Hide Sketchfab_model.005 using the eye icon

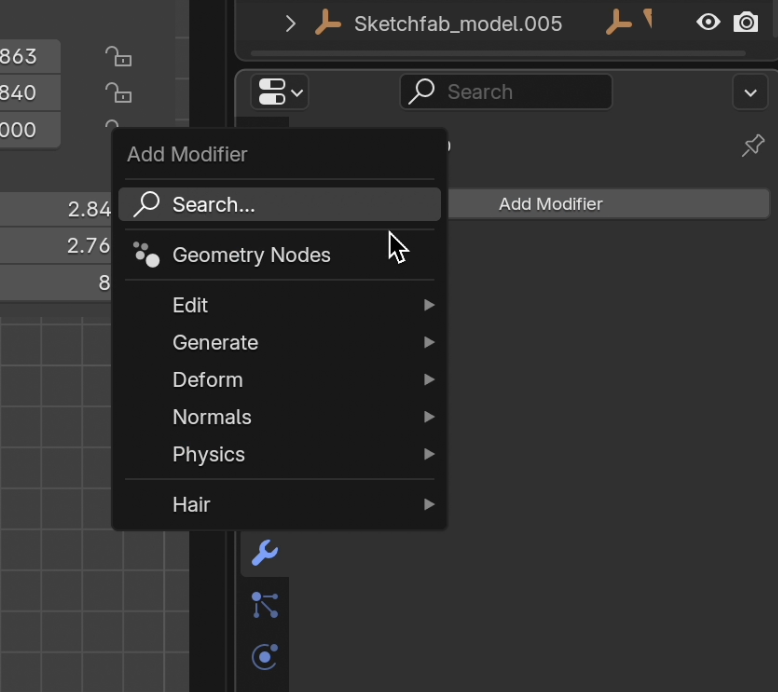click(708, 23)
